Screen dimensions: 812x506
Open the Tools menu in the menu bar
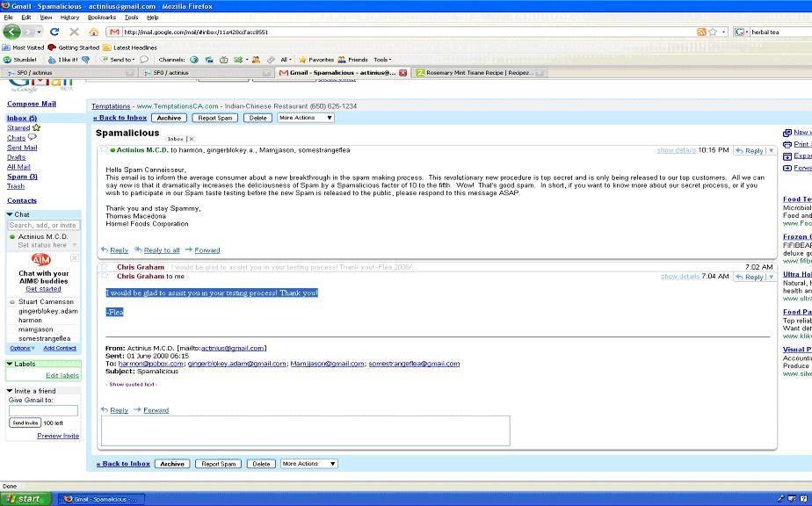(x=132, y=17)
